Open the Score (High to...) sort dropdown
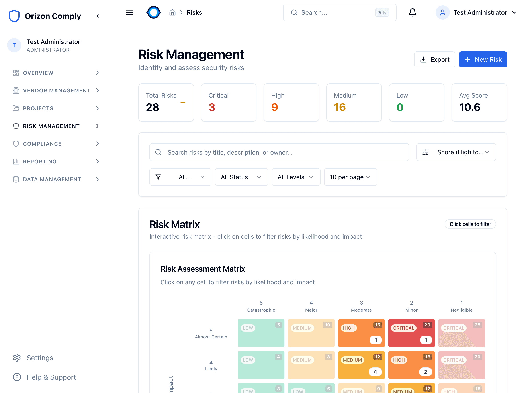Screen dimensions: 532x393 click(x=456, y=152)
